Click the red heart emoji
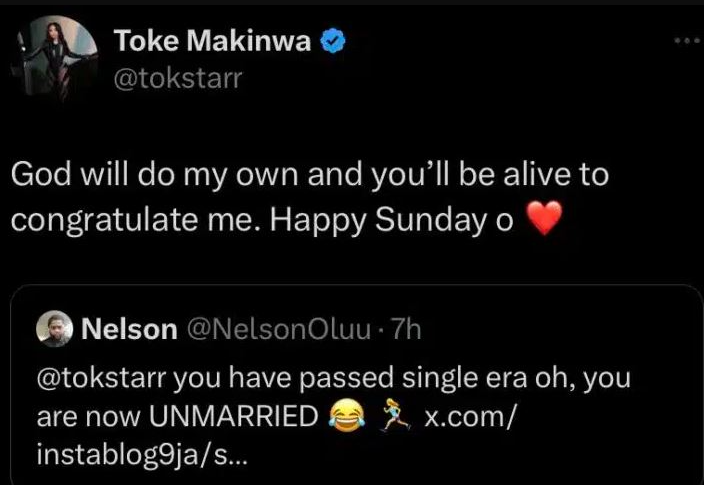This screenshot has width=704, height=485. pos(544,221)
